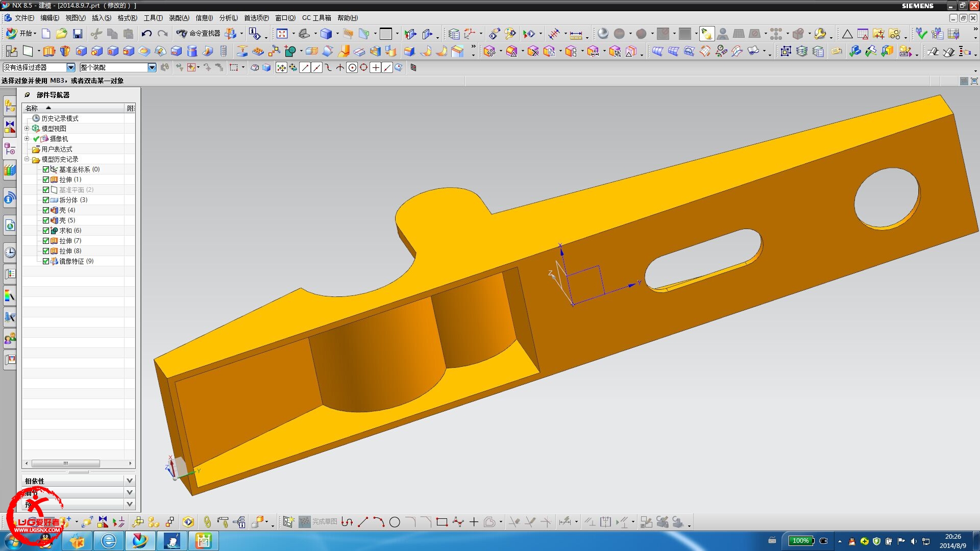Image resolution: width=980 pixels, height=551 pixels.
Task: Click the Undo arrow icon
Action: 146,34
